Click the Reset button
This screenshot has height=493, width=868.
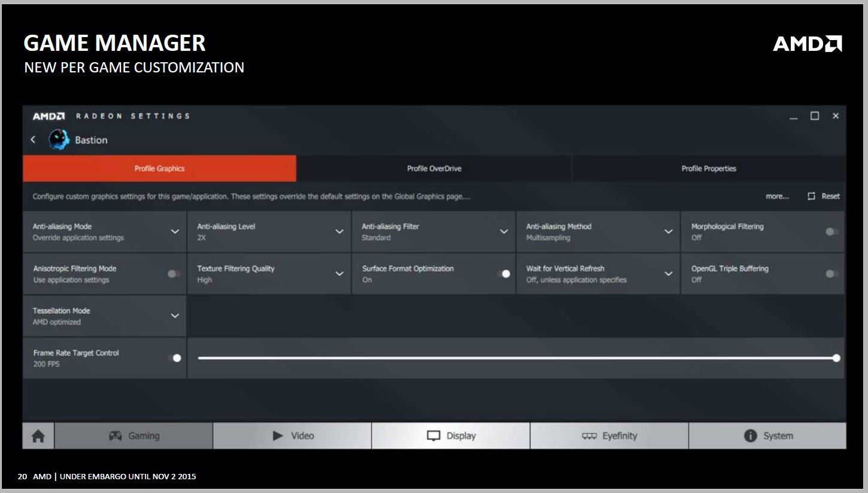pyautogui.click(x=824, y=196)
